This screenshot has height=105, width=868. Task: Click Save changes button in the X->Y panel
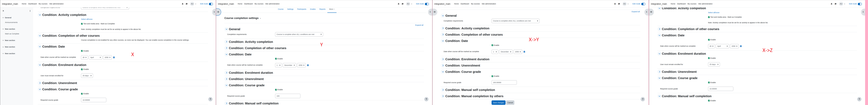pos(498,103)
